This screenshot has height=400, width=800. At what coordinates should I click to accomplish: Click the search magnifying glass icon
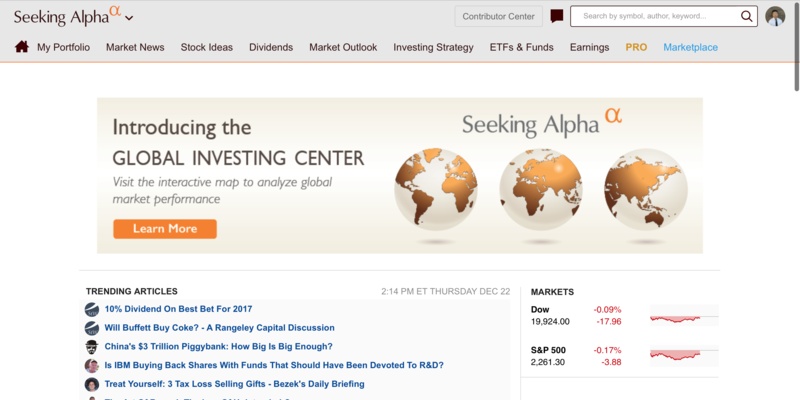click(x=746, y=16)
